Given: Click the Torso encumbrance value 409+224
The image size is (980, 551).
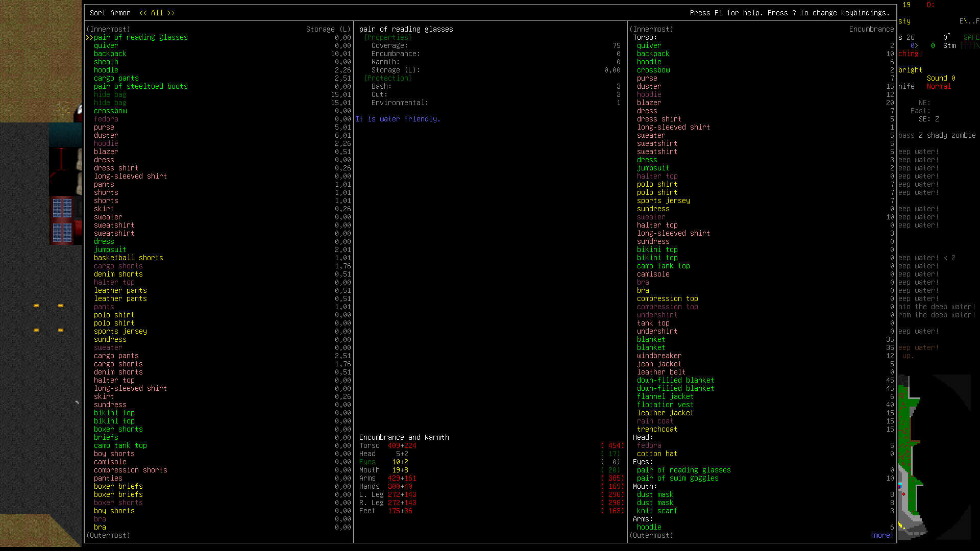Looking at the screenshot, I should pos(402,445).
